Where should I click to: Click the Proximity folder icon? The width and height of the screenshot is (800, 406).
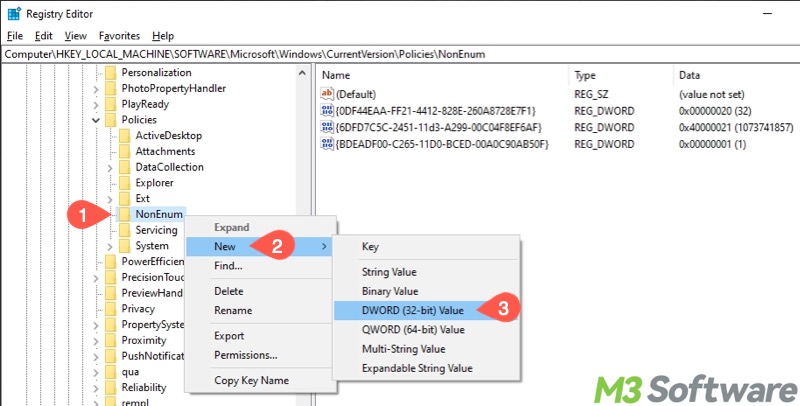111,340
